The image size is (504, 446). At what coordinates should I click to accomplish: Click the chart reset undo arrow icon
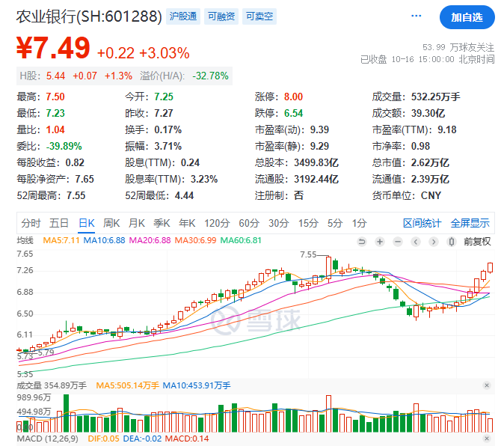point(362,242)
